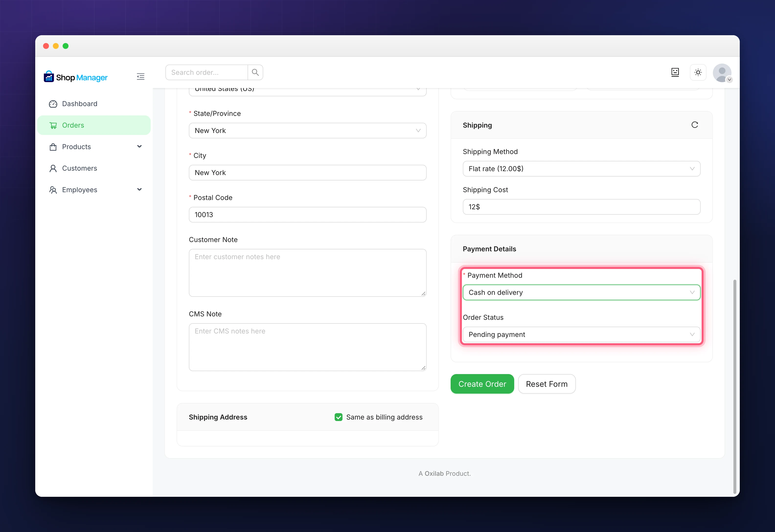Open Employees in the sidebar
775x532 pixels.
coord(94,190)
